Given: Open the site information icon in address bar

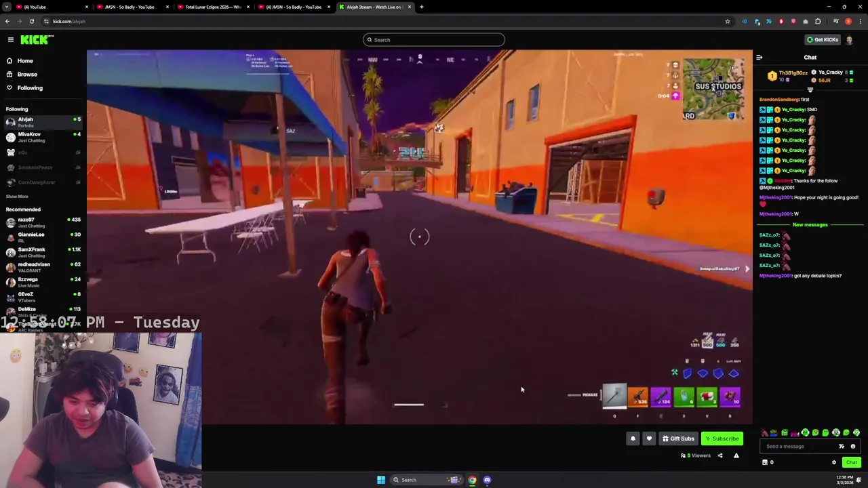Looking at the screenshot, I should [46, 22].
